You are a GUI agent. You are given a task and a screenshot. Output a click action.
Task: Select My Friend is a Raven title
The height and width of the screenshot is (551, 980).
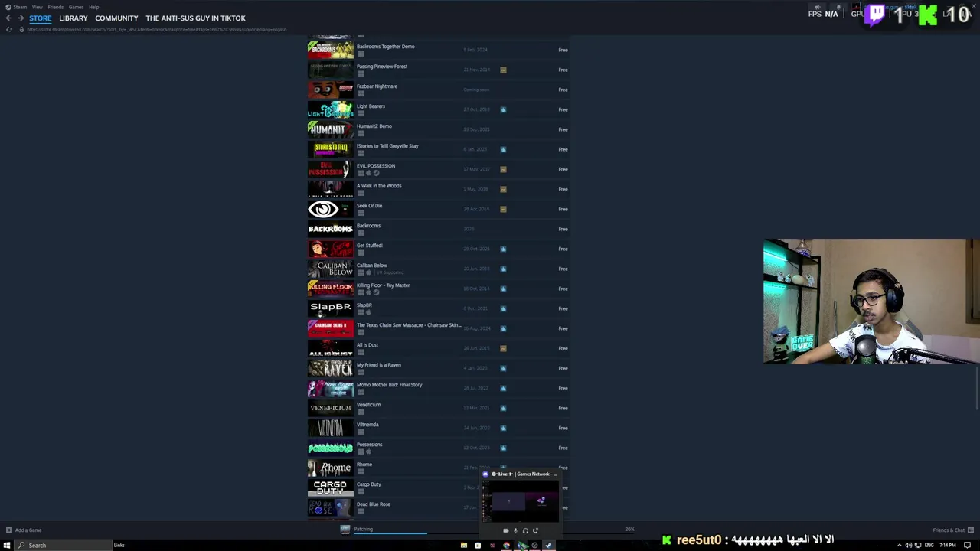pos(378,365)
